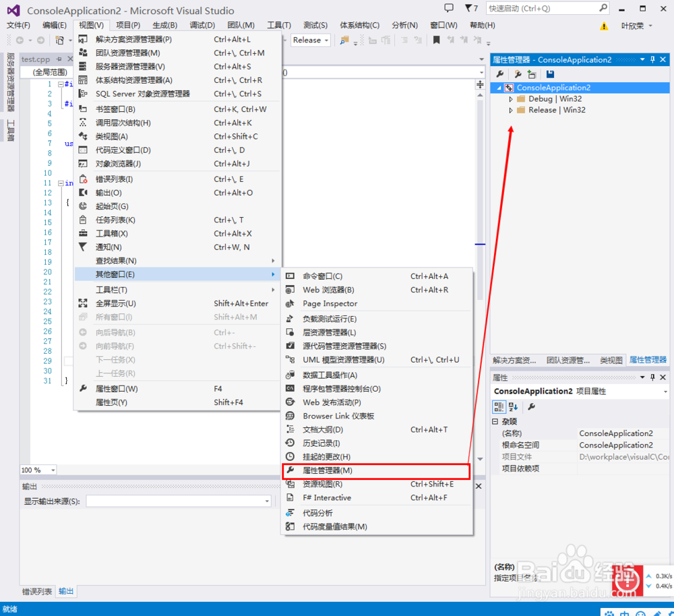Pin the Property Manager panel
674x616 pixels.
(652, 60)
